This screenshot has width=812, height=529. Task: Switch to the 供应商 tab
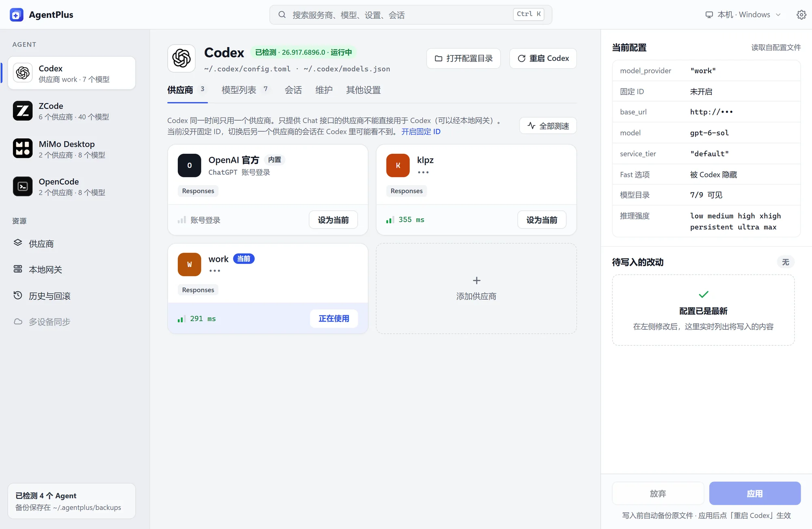tap(187, 90)
